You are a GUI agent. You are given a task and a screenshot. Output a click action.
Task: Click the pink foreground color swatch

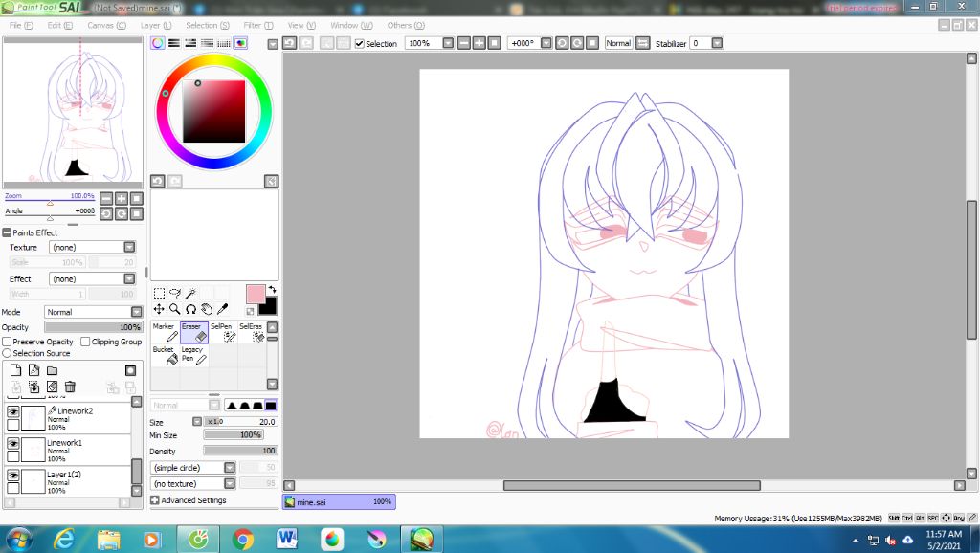coord(255,294)
